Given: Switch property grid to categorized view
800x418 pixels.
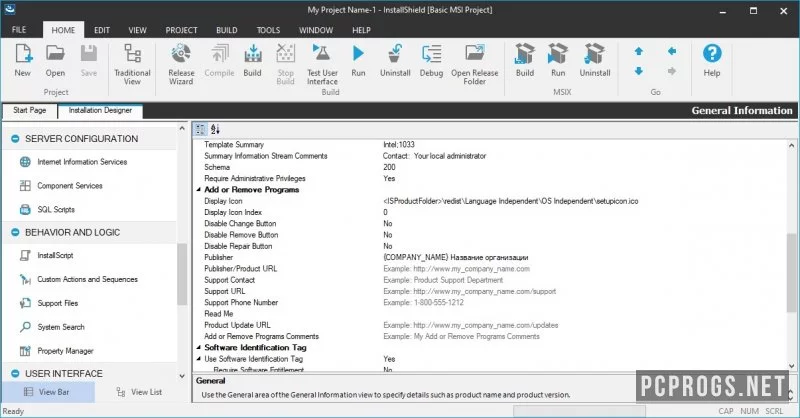Looking at the screenshot, I should [201, 129].
